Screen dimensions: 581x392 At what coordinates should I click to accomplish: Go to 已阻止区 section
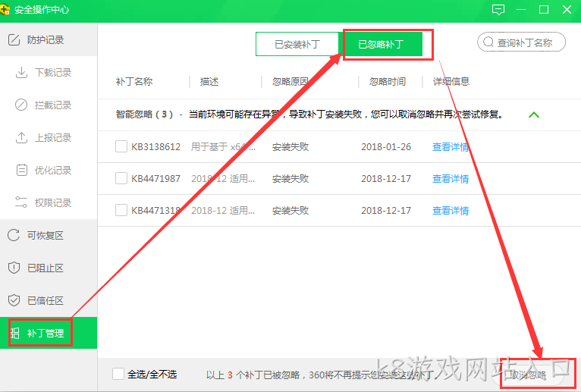click(49, 268)
